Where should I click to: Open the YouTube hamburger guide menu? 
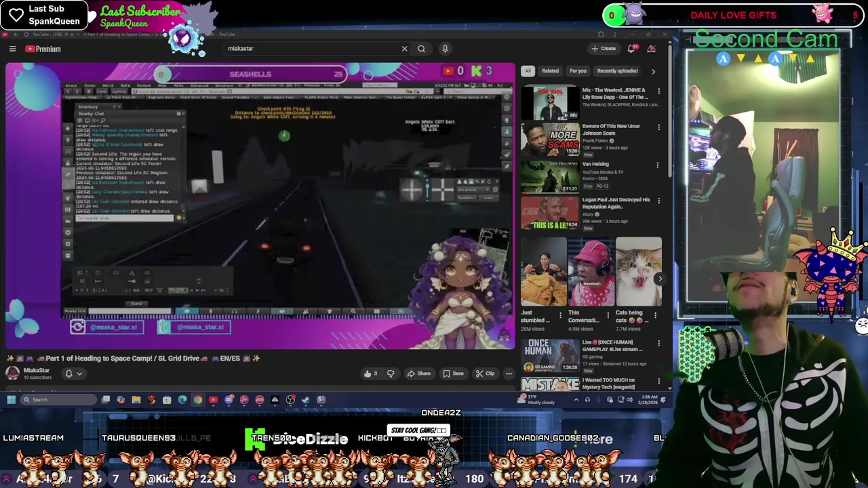[x=12, y=49]
